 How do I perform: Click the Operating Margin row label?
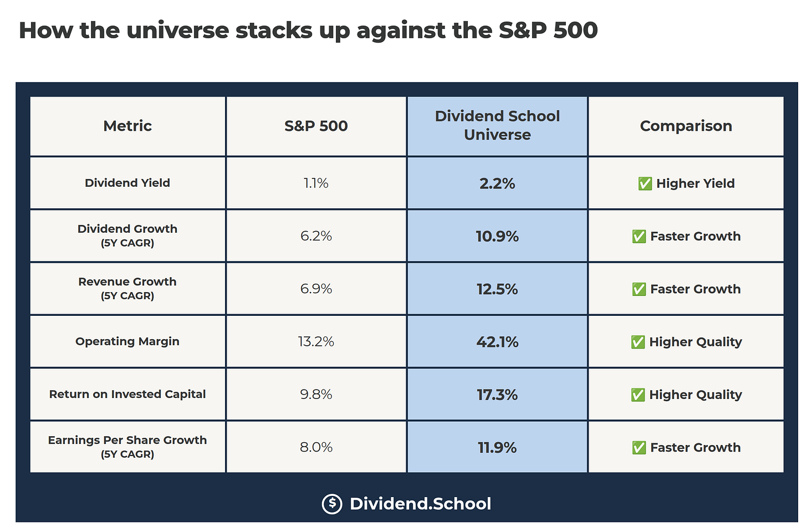pos(127,341)
